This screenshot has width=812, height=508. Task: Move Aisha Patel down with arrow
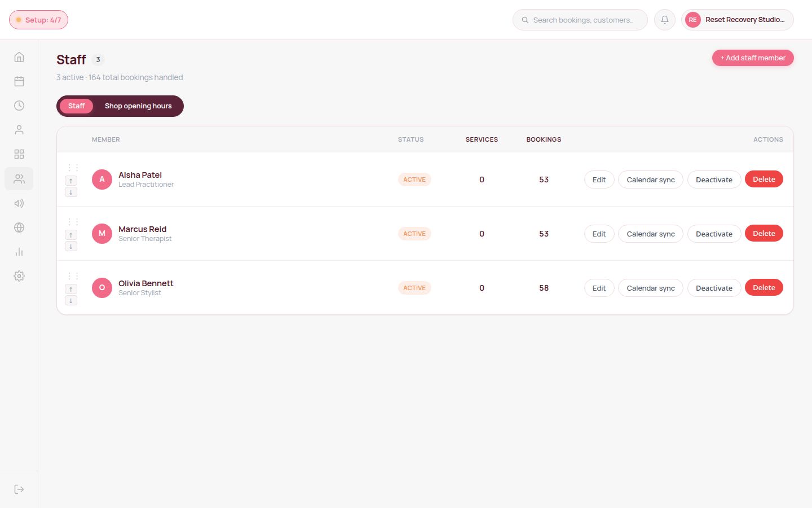coord(71,192)
